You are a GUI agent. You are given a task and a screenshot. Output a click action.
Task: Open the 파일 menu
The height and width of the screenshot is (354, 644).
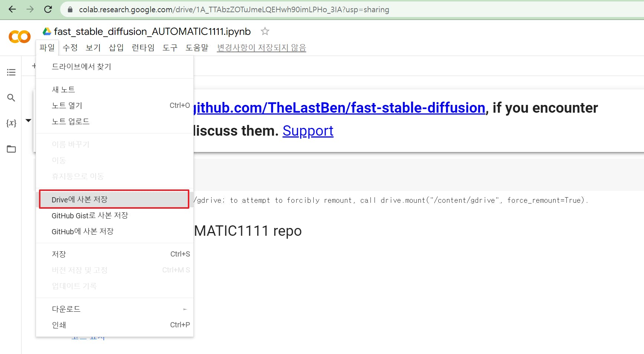pyautogui.click(x=47, y=47)
